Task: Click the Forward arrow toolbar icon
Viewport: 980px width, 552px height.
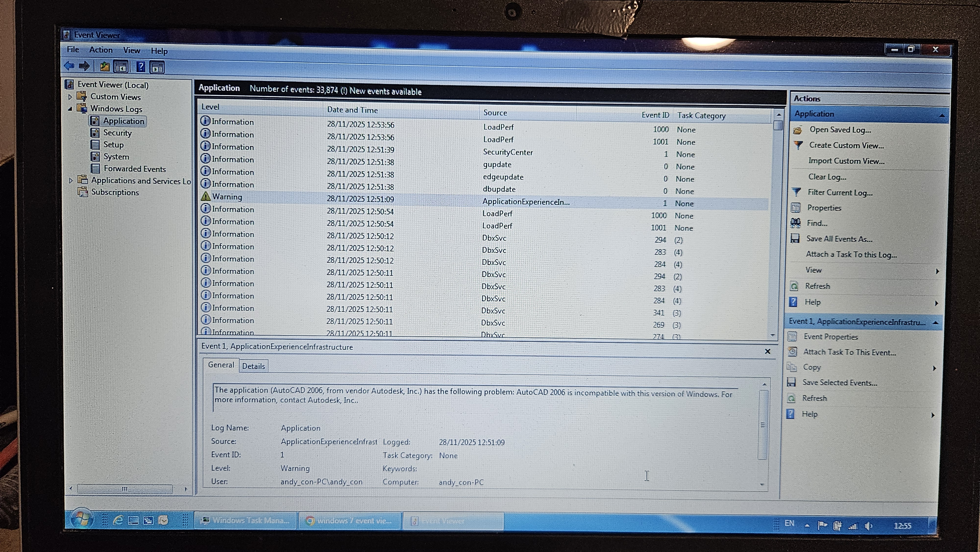Action: click(x=84, y=66)
